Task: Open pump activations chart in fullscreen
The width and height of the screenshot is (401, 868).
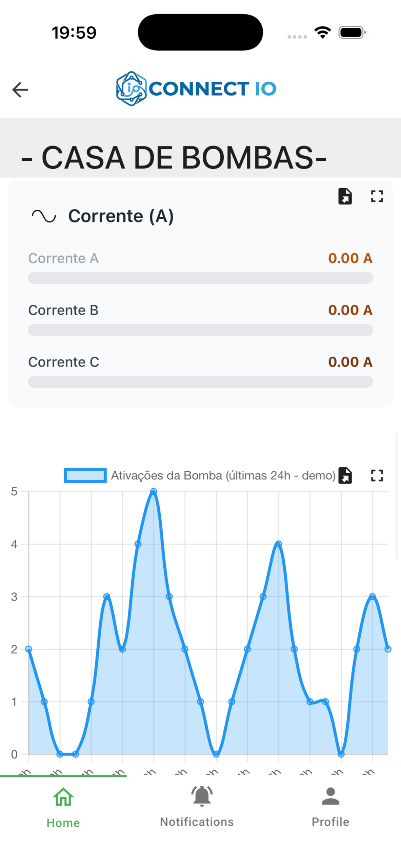Action: (377, 475)
